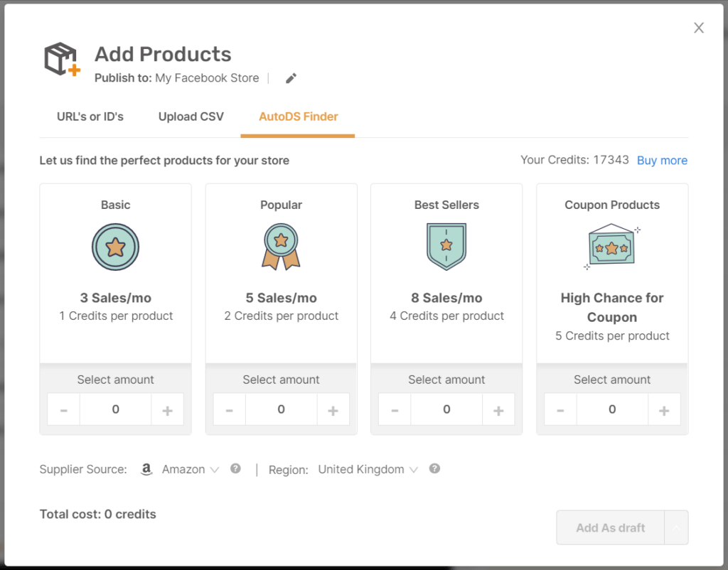Click the pencil edit icon next to store name
728x570 pixels.
tap(290, 78)
